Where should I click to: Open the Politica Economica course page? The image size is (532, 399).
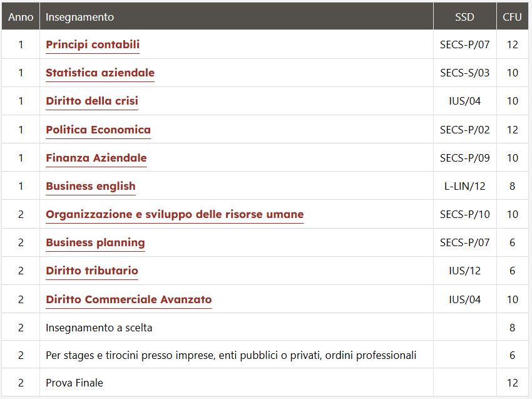(x=98, y=130)
